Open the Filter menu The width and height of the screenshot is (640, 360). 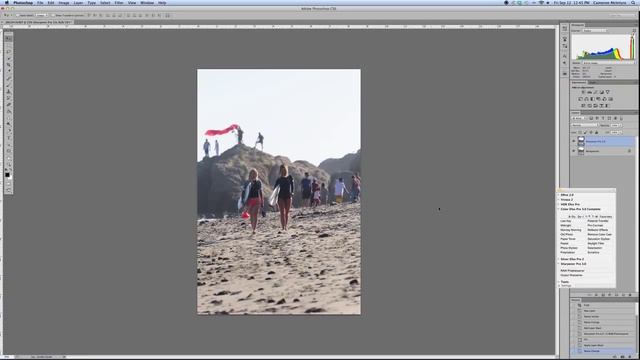119,3
